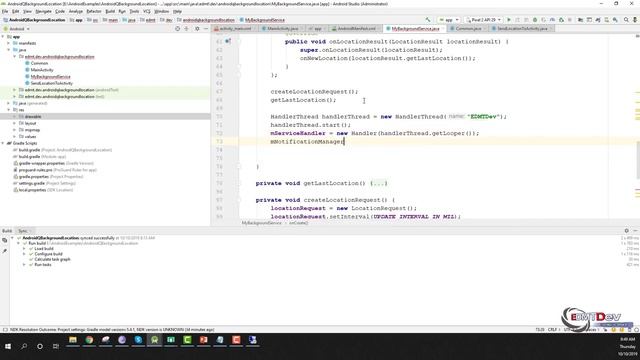
Task: Click the Sync Project with Gradle Files icon
Action: point(598,20)
